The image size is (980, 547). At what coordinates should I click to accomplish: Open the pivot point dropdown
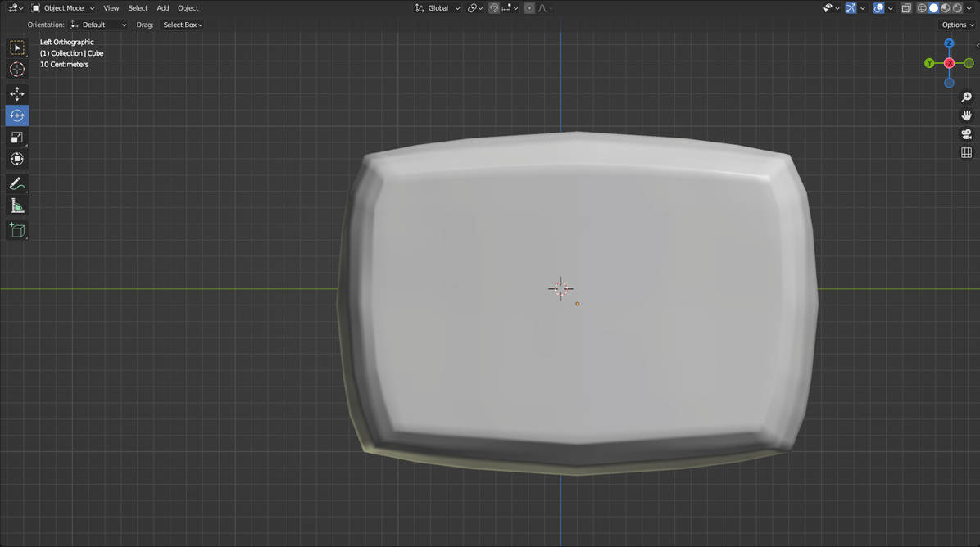[x=475, y=8]
